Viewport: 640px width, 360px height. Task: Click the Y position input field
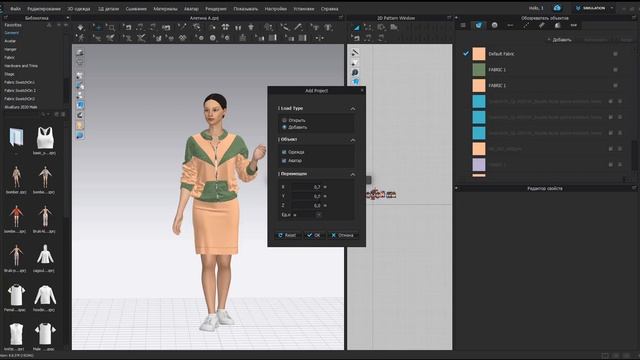pos(307,196)
